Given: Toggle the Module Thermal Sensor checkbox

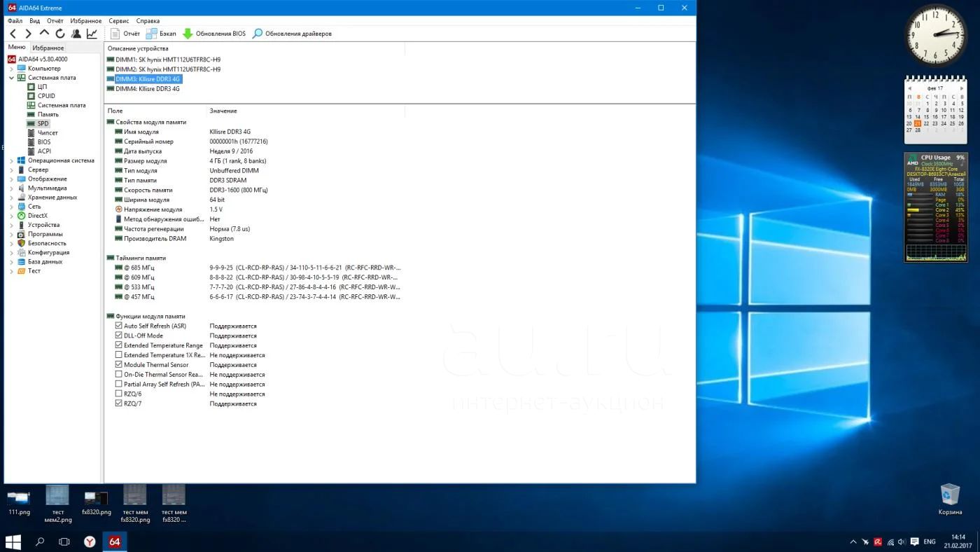Looking at the screenshot, I should (x=118, y=365).
